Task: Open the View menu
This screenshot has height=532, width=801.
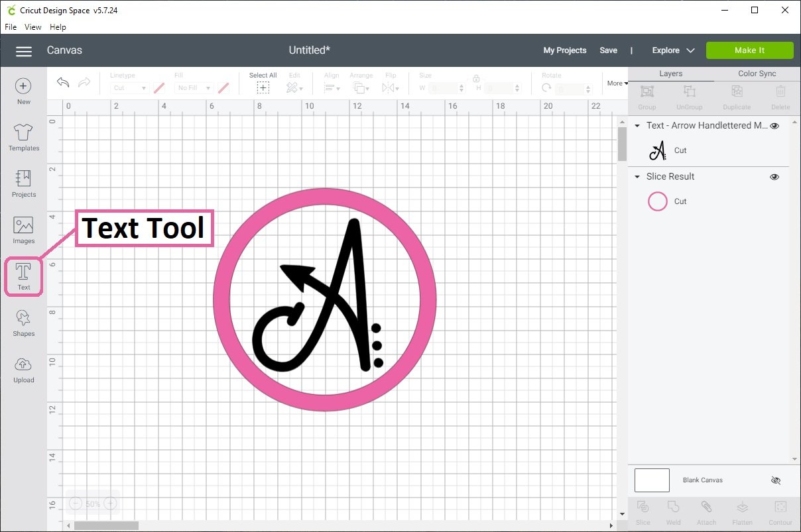Action: click(x=33, y=27)
